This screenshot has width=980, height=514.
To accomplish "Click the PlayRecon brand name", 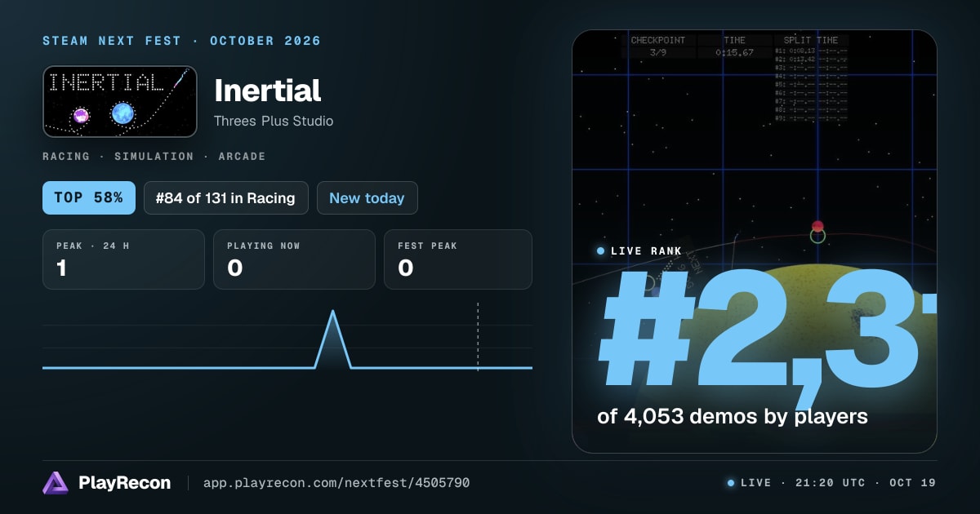I will [x=124, y=483].
